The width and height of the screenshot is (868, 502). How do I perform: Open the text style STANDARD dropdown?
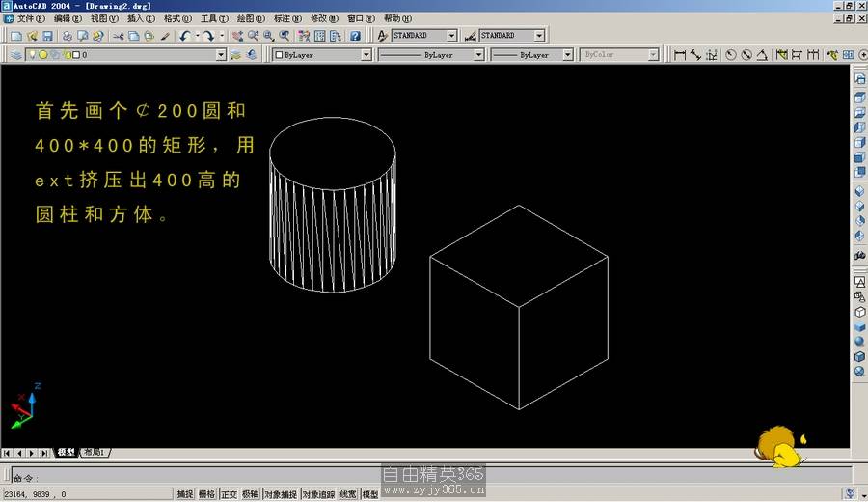451,36
